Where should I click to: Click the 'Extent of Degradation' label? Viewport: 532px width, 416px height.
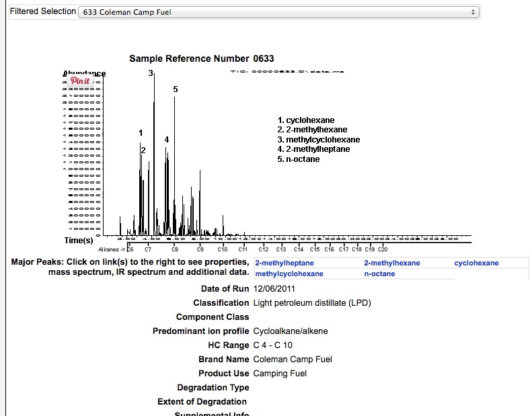click(x=202, y=402)
